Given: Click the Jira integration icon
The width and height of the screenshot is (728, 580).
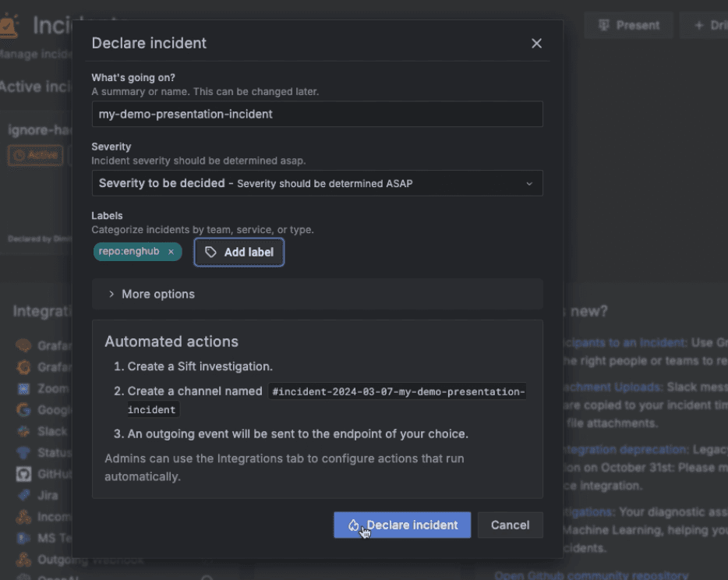Looking at the screenshot, I should (x=23, y=495).
